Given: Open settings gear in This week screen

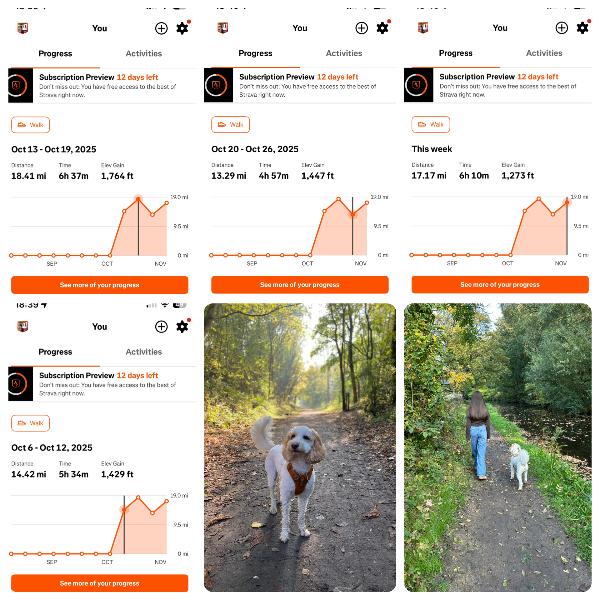Looking at the screenshot, I should [x=582, y=28].
